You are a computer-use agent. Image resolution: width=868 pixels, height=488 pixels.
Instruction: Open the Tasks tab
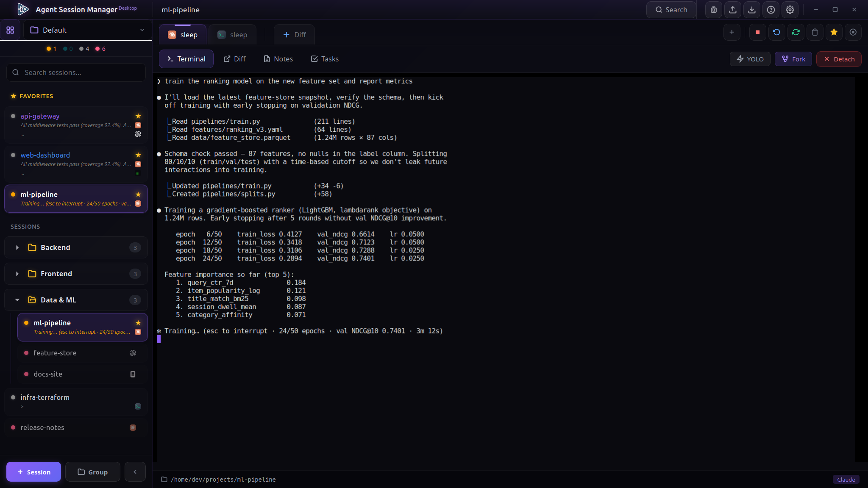[325, 59]
